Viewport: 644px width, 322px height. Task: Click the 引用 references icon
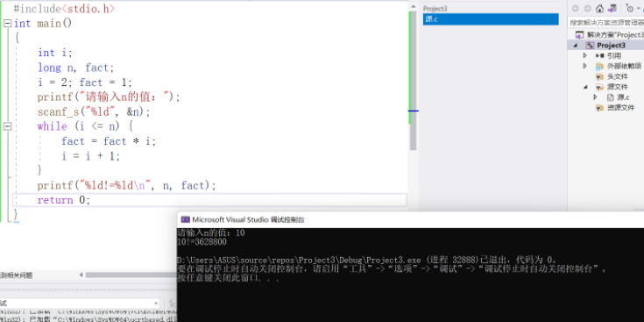click(x=599, y=55)
